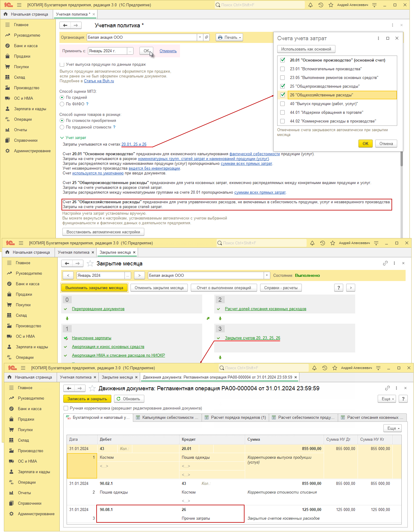Uncheck 25 Общепроизводственные расходы in the dialog
The height and width of the screenshot is (532, 414).
tap(282, 86)
